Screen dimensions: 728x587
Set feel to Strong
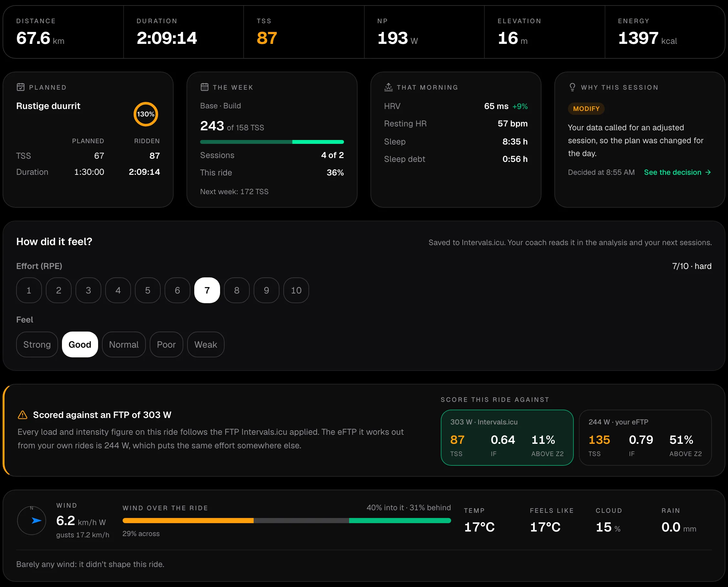[x=37, y=344]
